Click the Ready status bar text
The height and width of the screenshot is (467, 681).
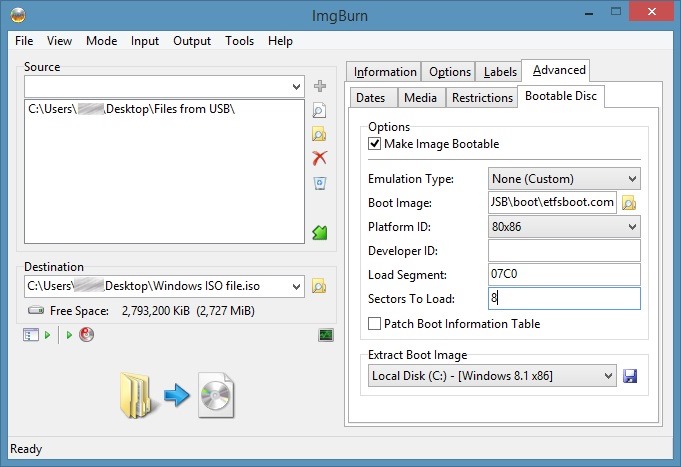pos(26,449)
